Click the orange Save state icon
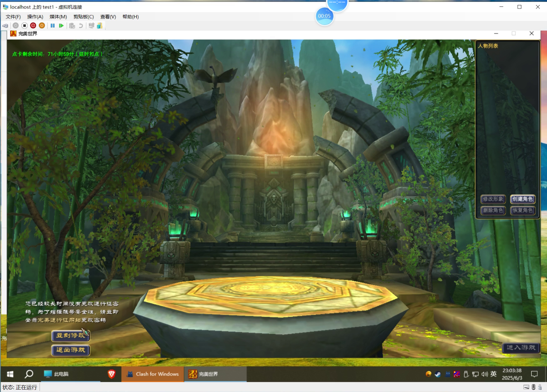 point(42,26)
